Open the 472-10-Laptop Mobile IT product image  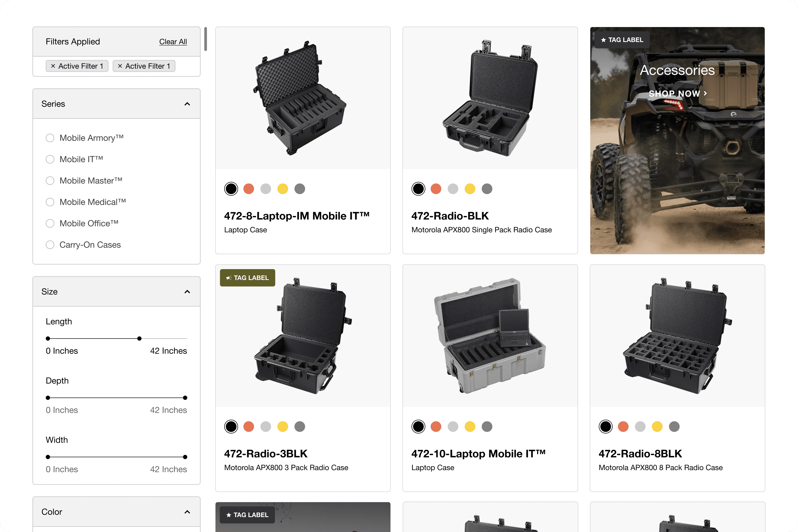[490, 336]
